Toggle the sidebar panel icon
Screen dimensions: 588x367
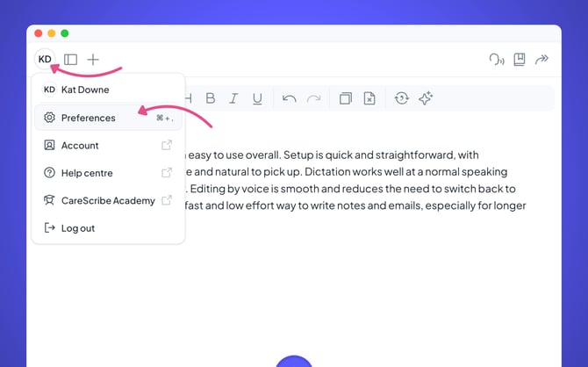(70, 60)
